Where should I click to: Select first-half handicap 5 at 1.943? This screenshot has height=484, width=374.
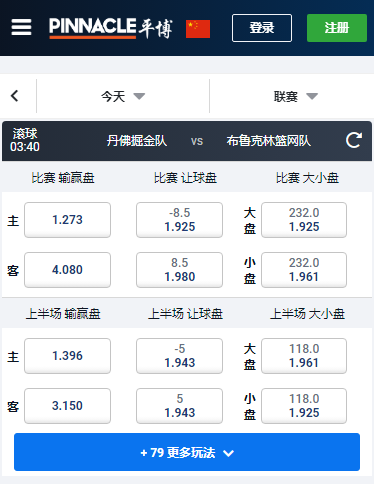coord(179,406)
